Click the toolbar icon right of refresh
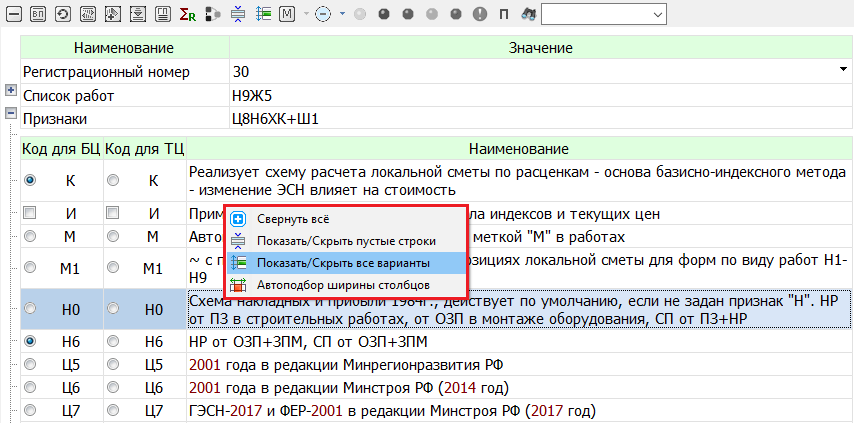This screenshot has height=423, width=854. coord(88,14)
